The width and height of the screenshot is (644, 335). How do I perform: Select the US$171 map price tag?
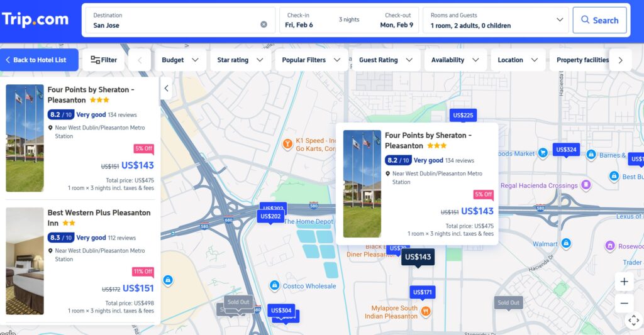(422, 292)
